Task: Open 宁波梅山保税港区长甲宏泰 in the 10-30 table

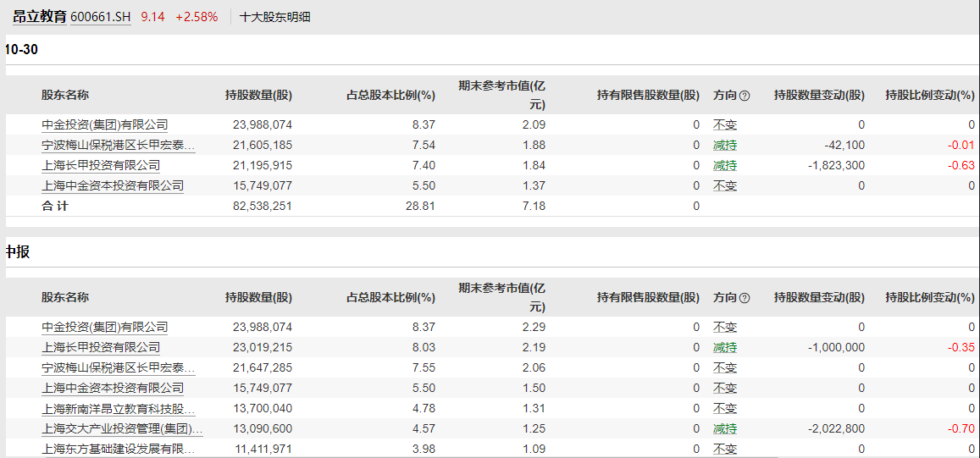Action: pyautogui.click(x=118, y=146)
